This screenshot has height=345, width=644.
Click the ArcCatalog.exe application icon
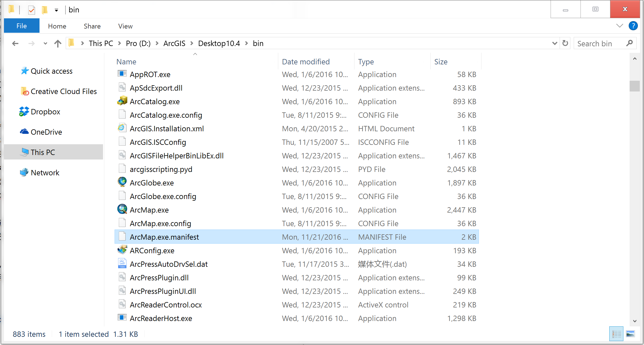(122, 101)
